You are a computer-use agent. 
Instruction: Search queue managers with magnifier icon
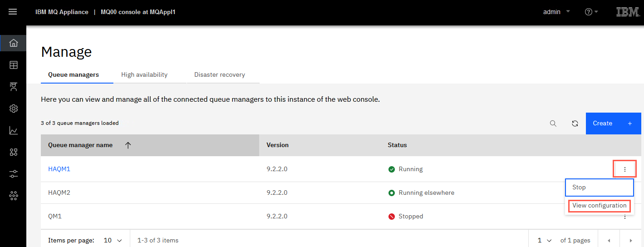pos(553,123)
